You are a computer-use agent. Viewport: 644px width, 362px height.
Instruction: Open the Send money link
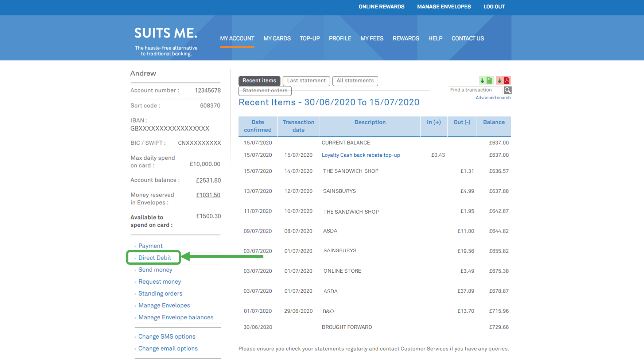(x=155, y=270)
